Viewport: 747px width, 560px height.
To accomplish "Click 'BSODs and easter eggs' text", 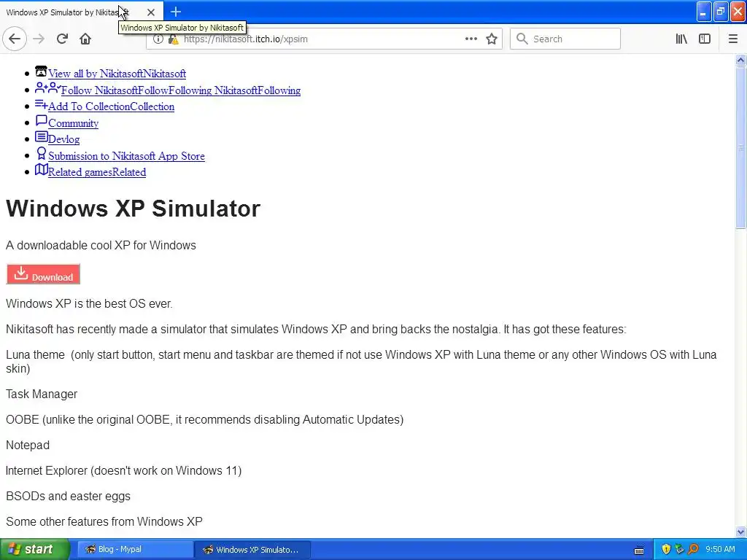I will pos(68,496).
